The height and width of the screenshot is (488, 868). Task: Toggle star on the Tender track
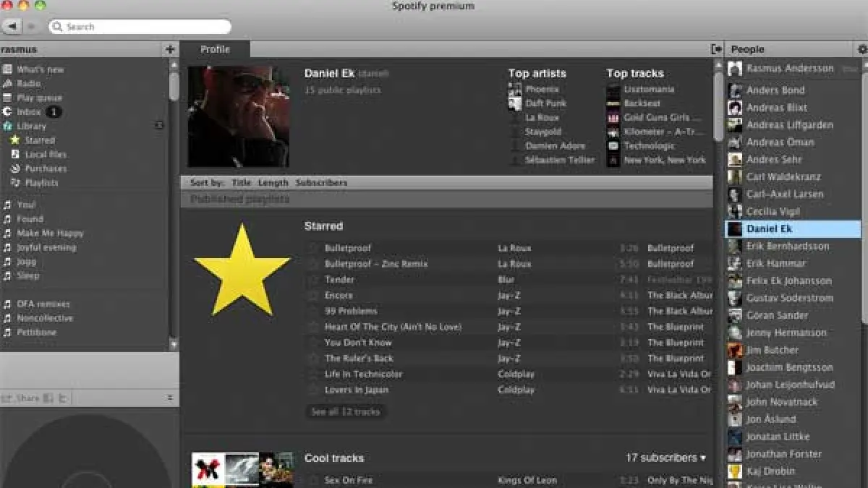click(x=313, y=280)
